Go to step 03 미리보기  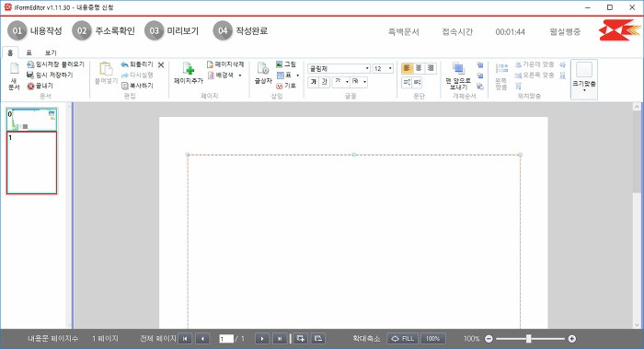(x=172, y=30)
